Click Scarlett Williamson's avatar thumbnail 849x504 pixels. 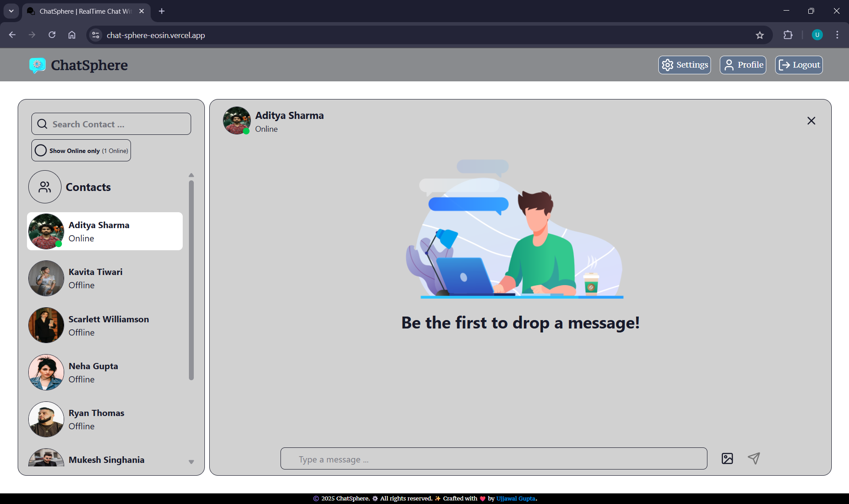[46, 325]
